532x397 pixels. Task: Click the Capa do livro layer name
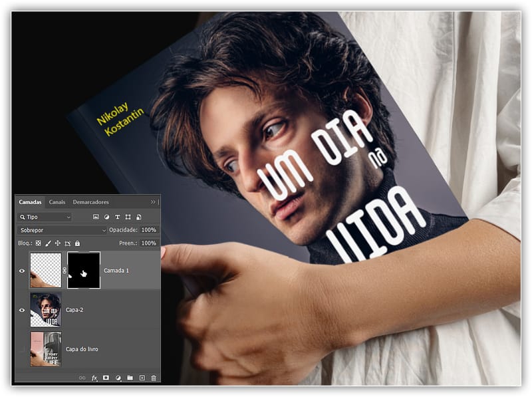point(82,349)
